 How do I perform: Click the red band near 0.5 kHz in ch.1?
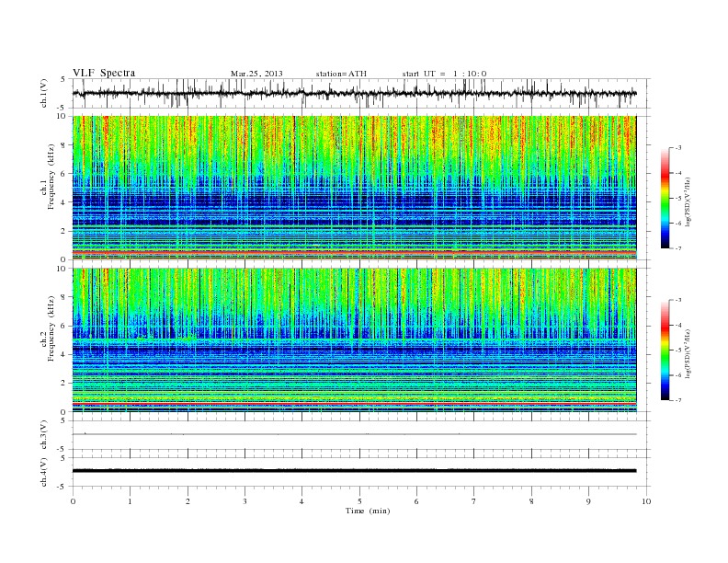point(354,251)
